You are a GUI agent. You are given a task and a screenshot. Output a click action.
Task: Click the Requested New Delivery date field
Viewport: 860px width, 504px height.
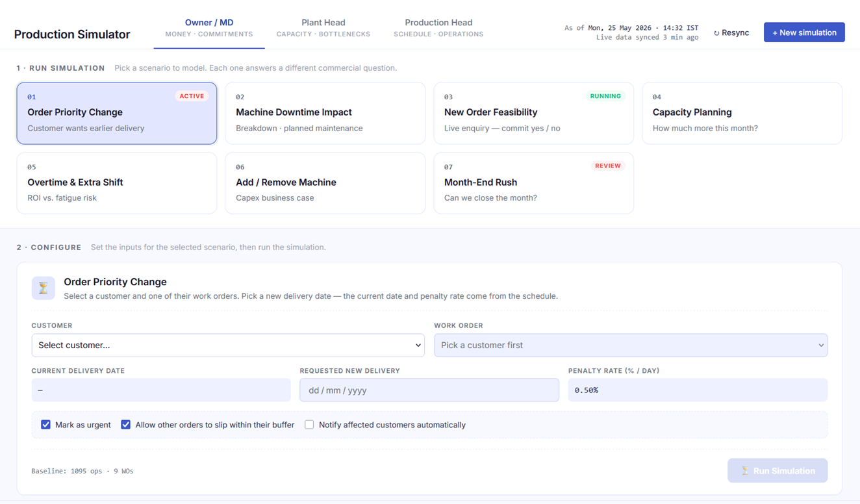(x=429, y=390)
